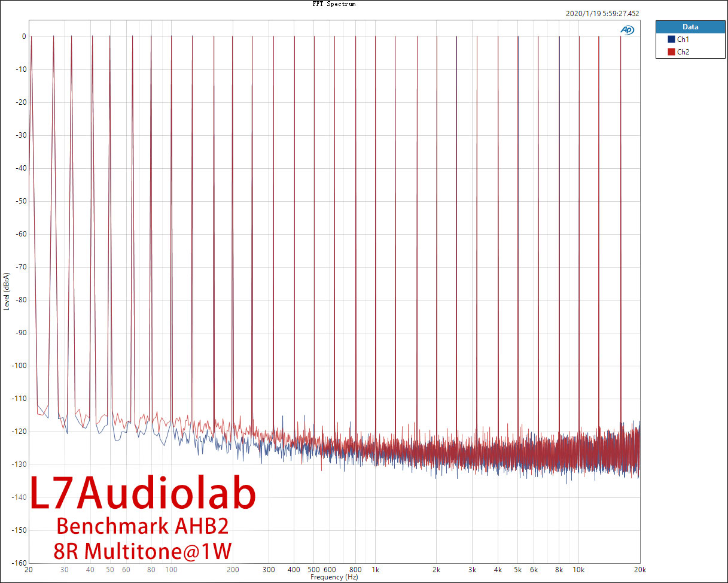Click the Level (dBrA) axis label
Viewport: 728px width, 583px height.
tap(6, 291)
